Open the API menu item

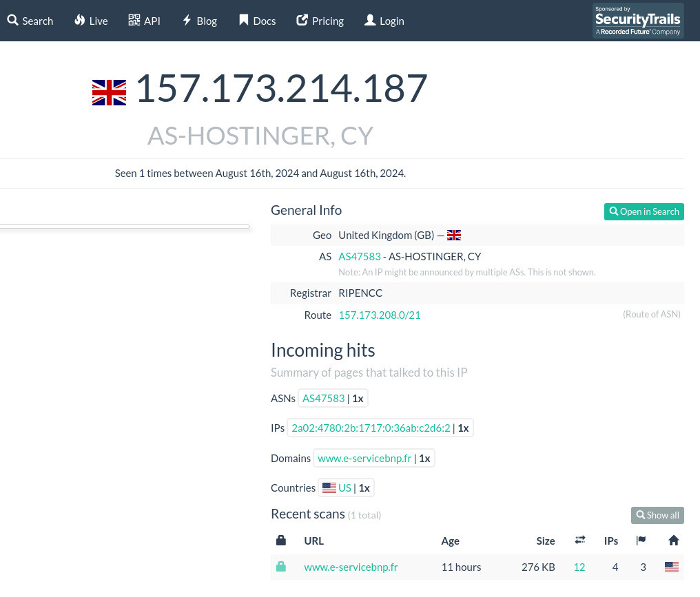click(144, 21)
